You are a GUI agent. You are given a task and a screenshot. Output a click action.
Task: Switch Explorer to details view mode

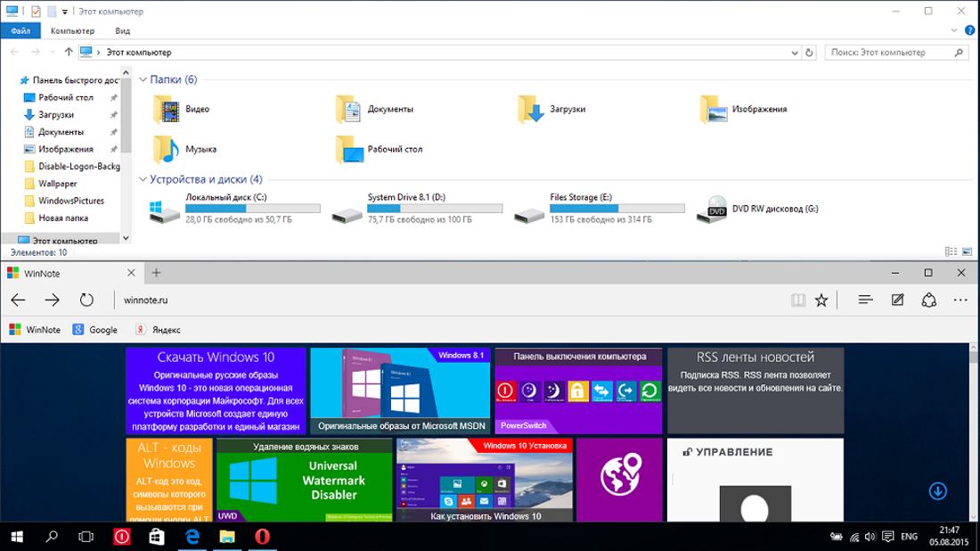tap(951, 252)
